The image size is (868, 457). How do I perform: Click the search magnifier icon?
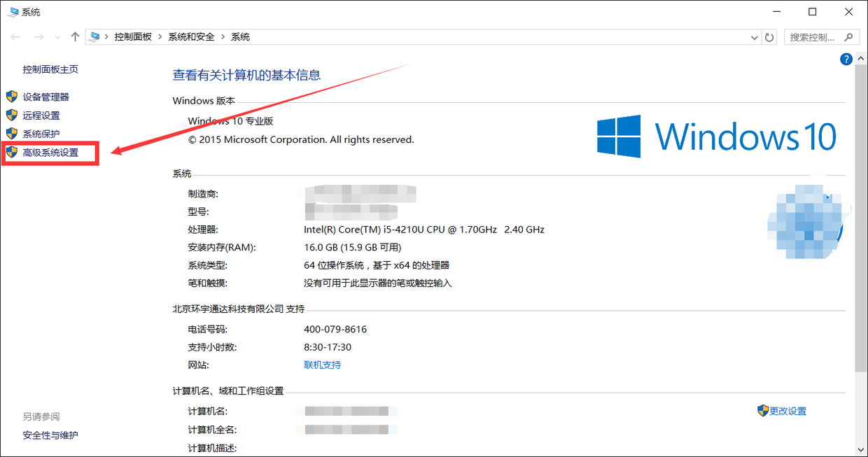coord(848,37)
